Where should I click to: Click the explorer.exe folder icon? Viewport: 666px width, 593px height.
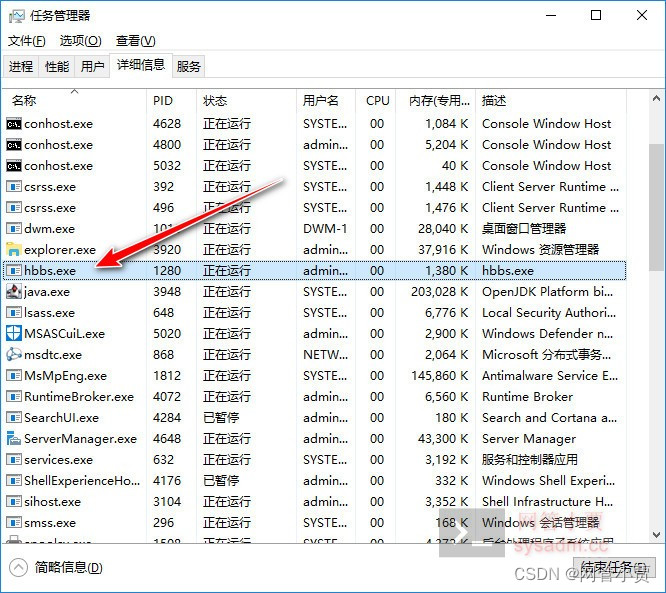[x=14, y=250]
